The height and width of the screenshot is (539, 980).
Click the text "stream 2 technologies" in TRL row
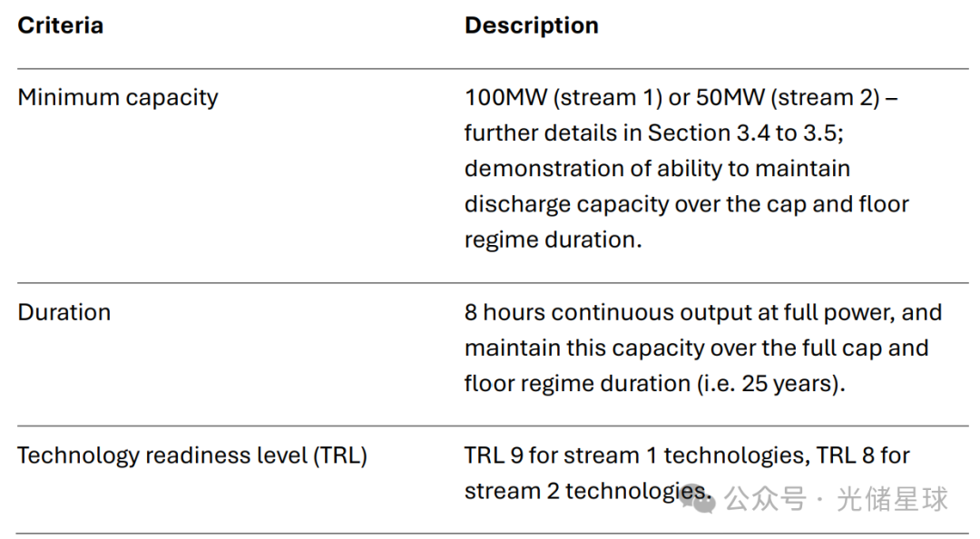[583, 491]
